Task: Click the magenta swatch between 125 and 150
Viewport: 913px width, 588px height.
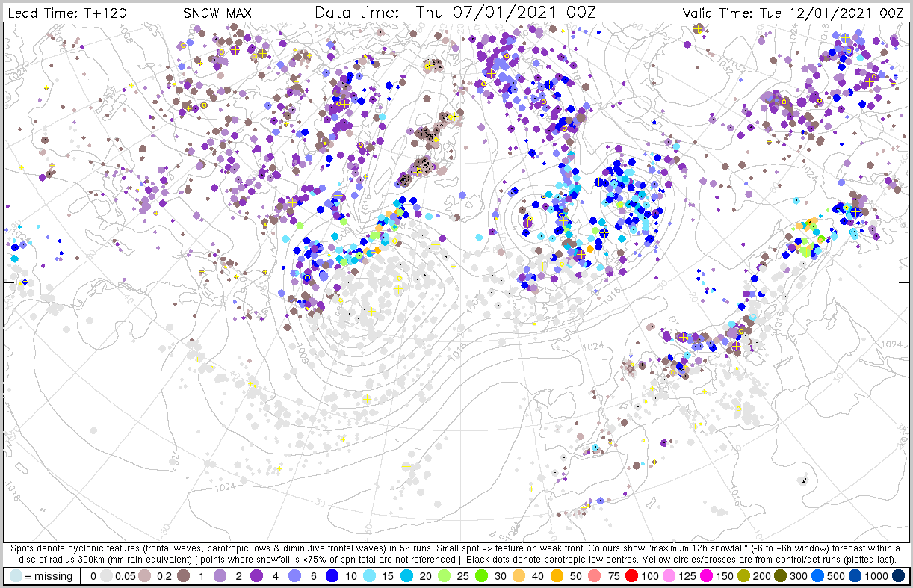Action: click(x=706, y=576)
